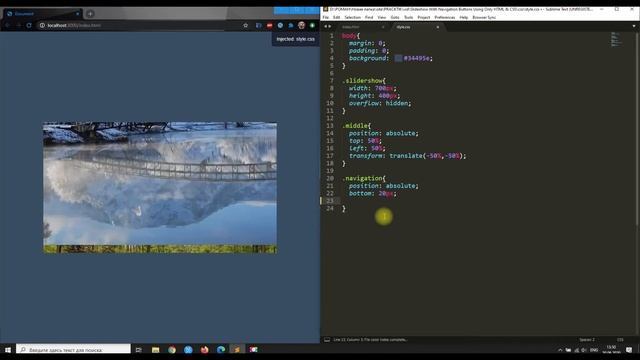Image resolution: width=640 pixels, height=360 pixels.
Task: Open the volume control in system tray
Action: click(x=584, y=350)
